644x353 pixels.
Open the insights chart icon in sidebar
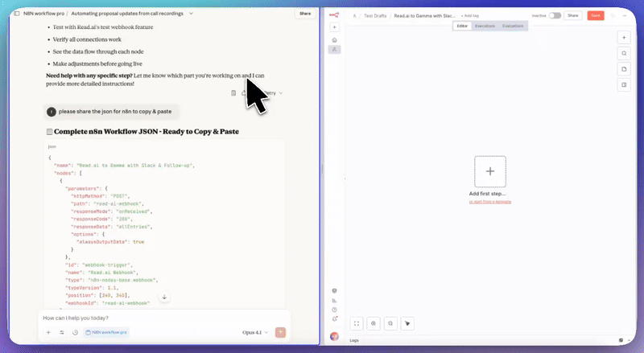tap(334, 301)
